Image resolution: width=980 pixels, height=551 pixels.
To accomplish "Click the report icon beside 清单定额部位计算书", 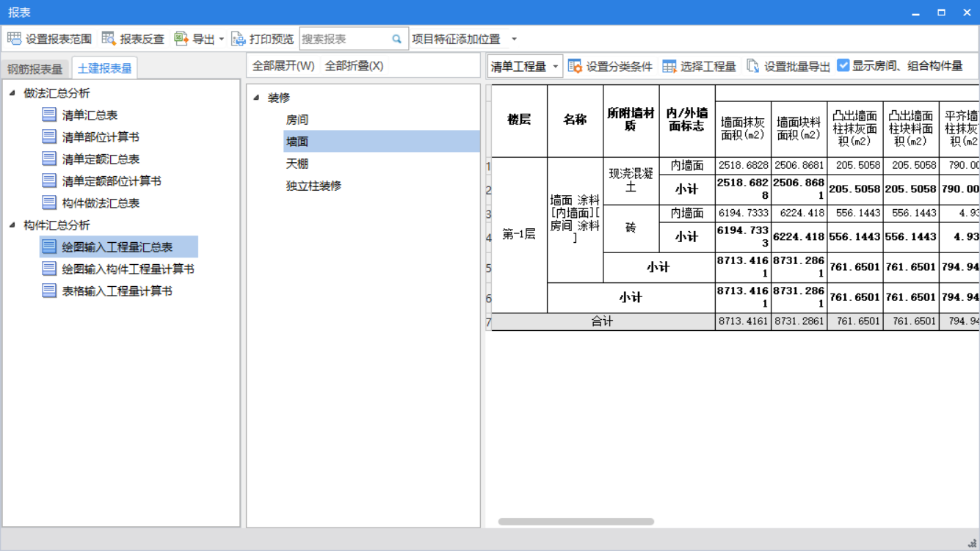I will [49, 180].
